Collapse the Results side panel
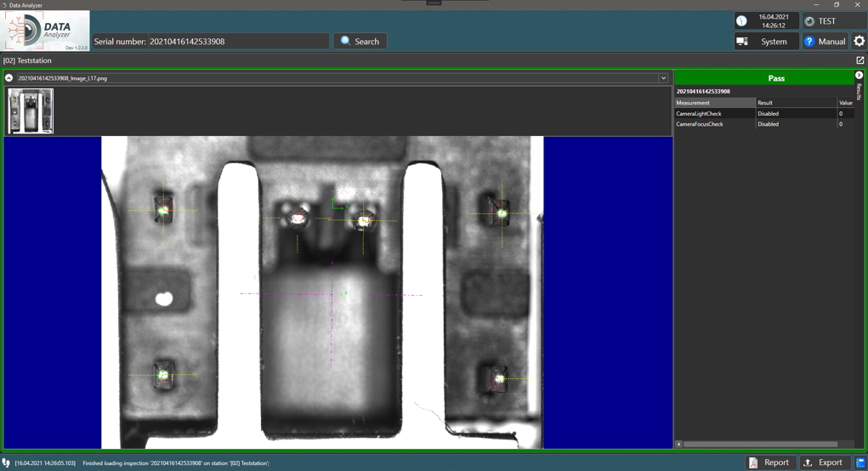The image size is (868, 471). (859, 76)
